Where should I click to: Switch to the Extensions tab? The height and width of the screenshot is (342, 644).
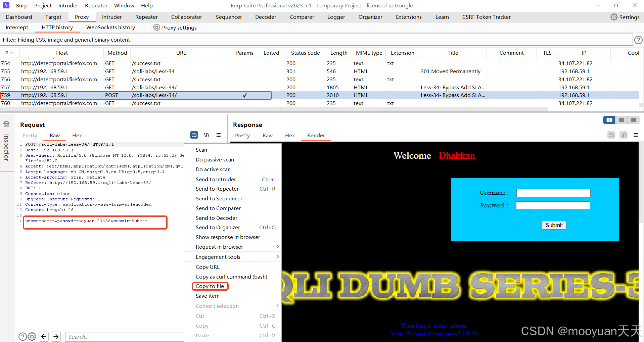click(x=409, y=17)
